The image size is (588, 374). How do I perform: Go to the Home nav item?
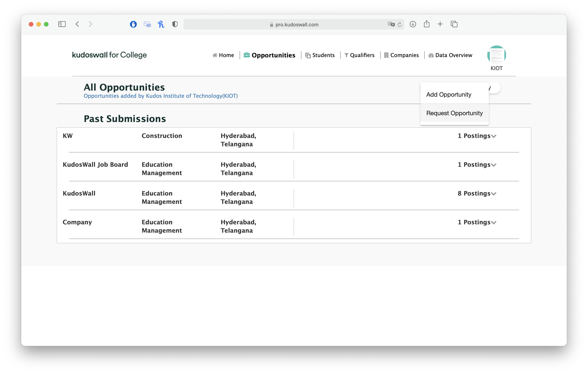pyautogui.click(x=223, y=55)
